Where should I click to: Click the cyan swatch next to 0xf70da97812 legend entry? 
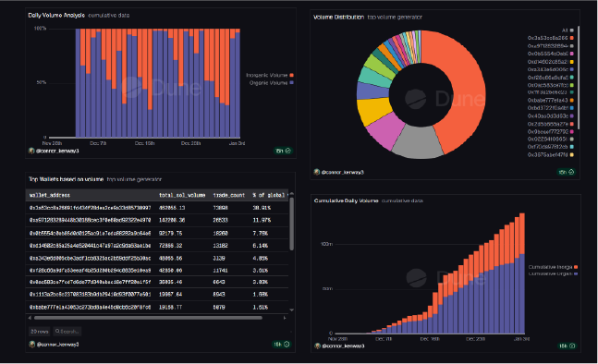[x=572, y=147]
